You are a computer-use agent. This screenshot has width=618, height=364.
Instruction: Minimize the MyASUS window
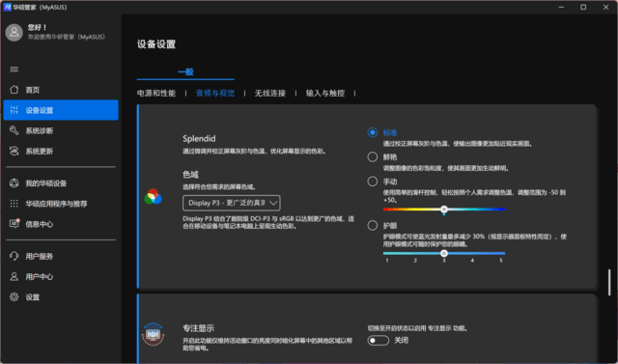(560, 7)
